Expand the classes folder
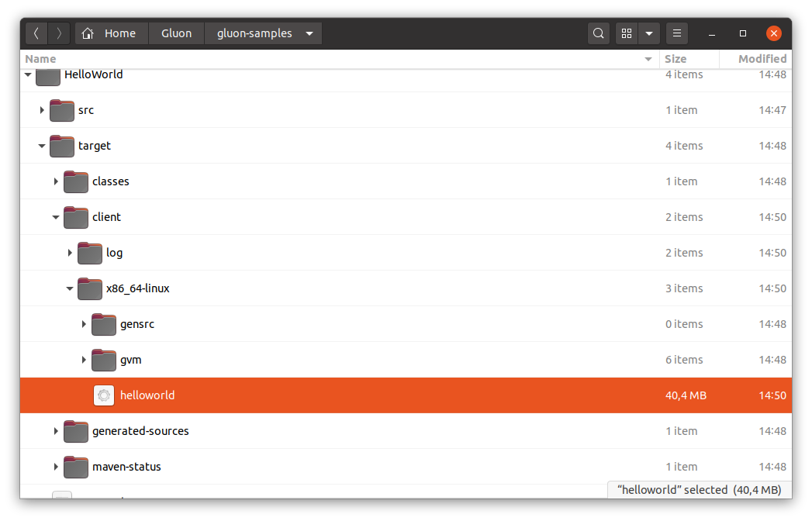Screen dimensions: 812x521 tap(56, 181)
